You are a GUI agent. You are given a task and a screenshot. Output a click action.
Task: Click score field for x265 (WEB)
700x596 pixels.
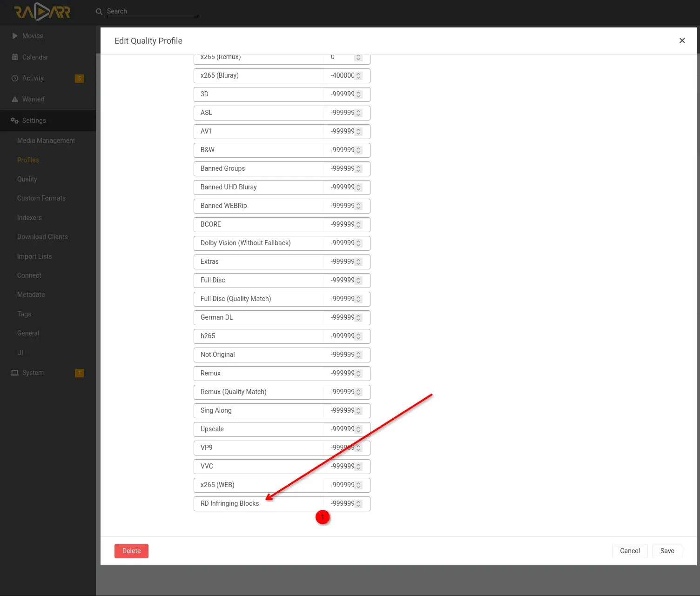[347, 485]
